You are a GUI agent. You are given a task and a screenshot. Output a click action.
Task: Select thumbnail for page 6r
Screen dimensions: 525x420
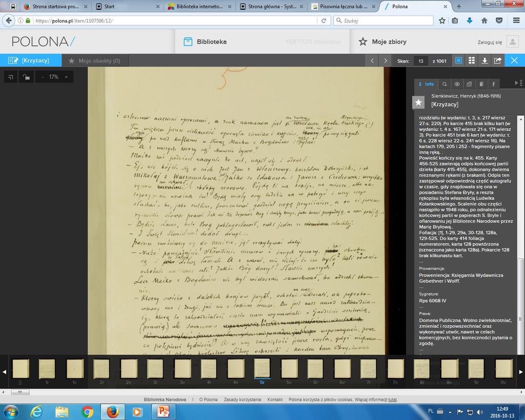tap(315, 369)
